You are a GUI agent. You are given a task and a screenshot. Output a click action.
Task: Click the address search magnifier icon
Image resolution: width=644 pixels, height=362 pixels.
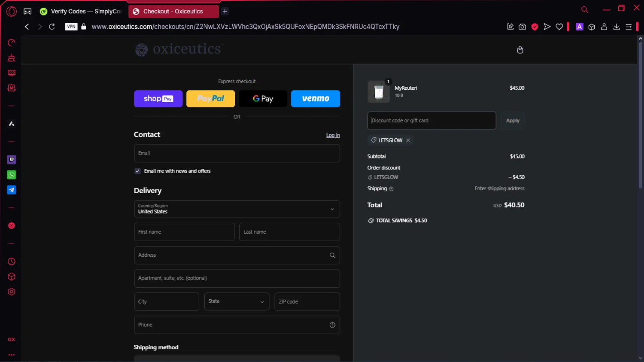pos(332,255)
